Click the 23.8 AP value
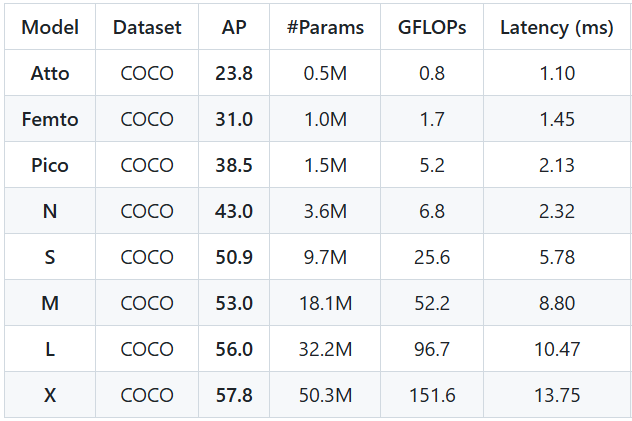This screenshot has width=632, height=421. 234,73
